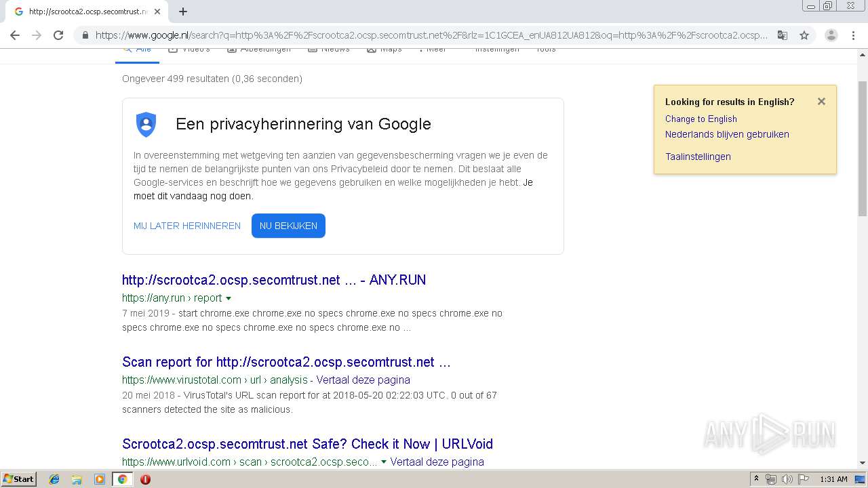
Task: Open the Action Center flag icon
Action: point(803,479)
